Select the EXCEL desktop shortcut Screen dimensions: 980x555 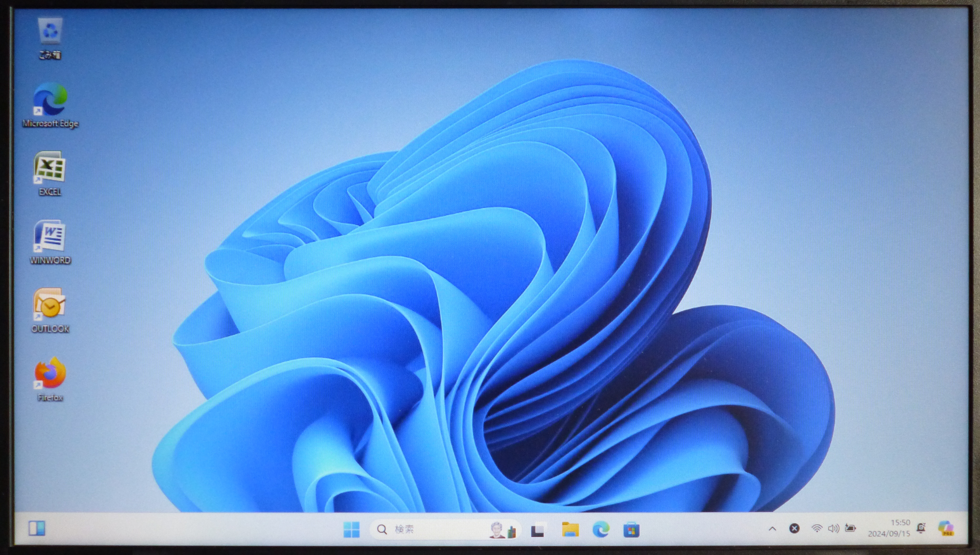[x=50, y=174]
